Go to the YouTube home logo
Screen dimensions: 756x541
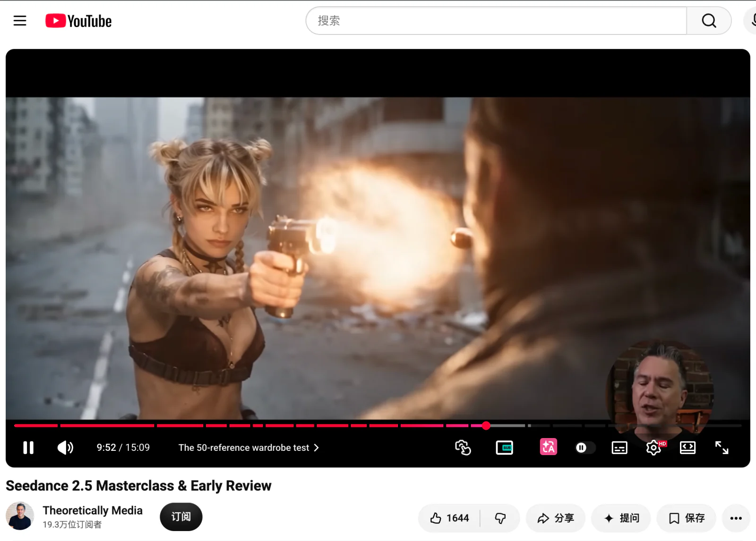pos(78,21)
